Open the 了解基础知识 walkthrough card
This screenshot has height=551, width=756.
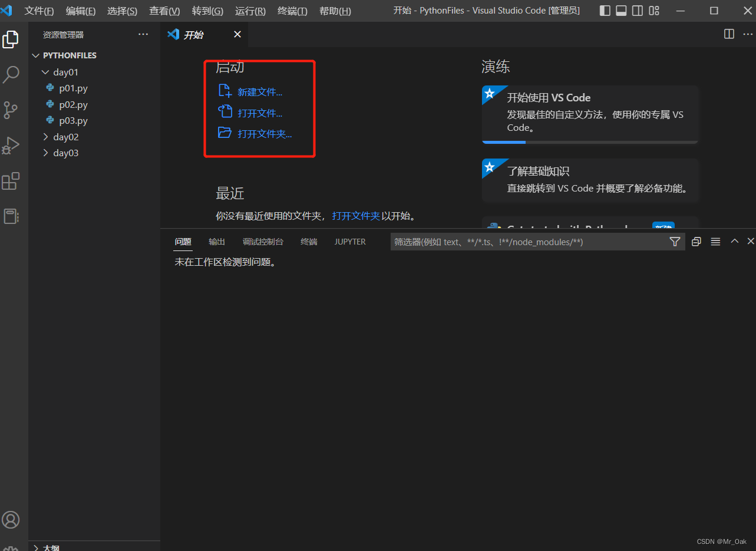pos(590,180)
